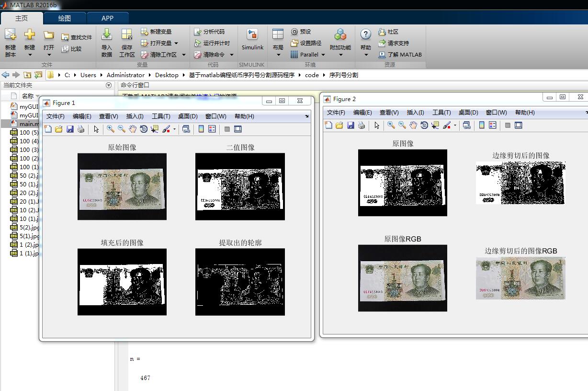Expand the 打开 (Open) dropdown in ribbon
The height and width of the screenshot is (391, 588).
click(x=49, y=54)
